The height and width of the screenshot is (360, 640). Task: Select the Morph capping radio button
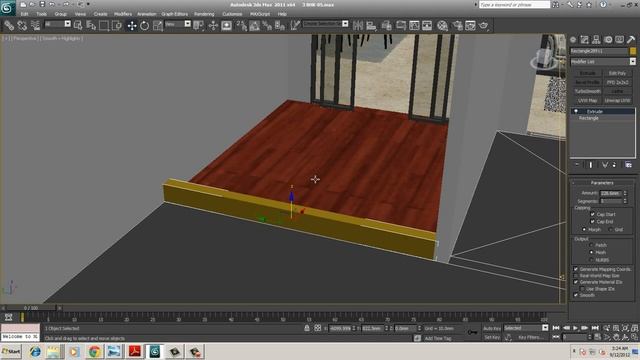(x=584, y=229)
